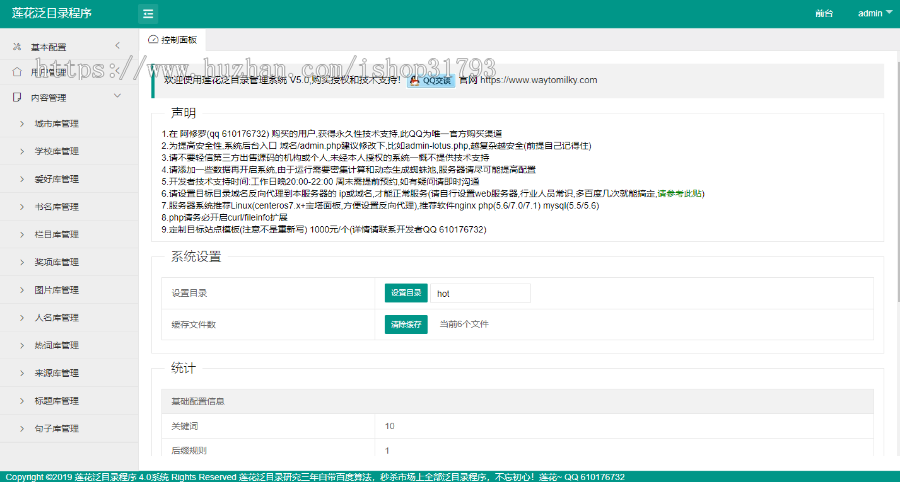Click the 声明 section heading

point(183,112)
